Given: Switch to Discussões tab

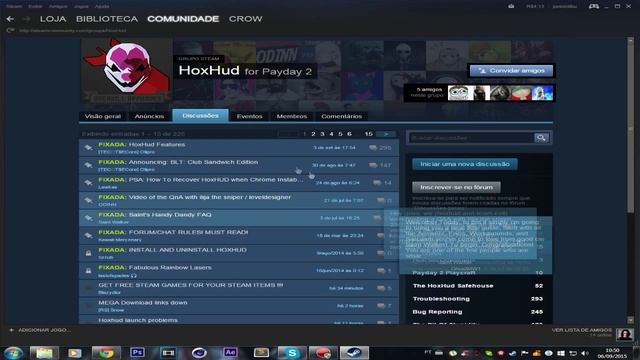Looking at the screenshot, I should point(200,116).
